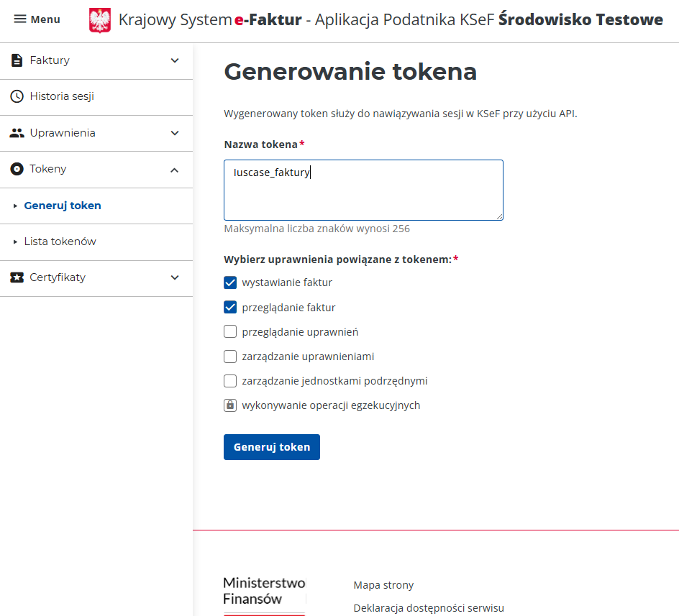Collapse the Tokeny section chevron

point(175,170)
